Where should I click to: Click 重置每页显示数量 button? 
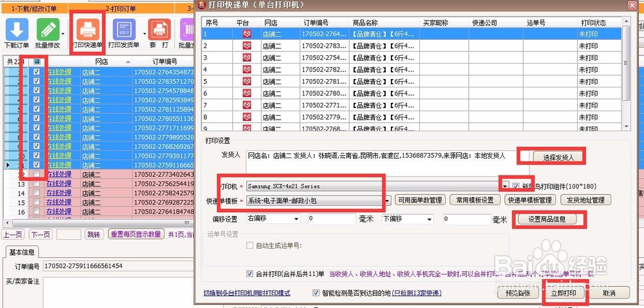point(136,235)
